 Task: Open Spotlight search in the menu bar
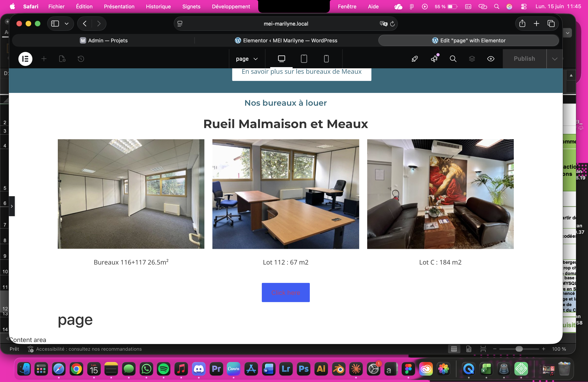tap(497, 6)
